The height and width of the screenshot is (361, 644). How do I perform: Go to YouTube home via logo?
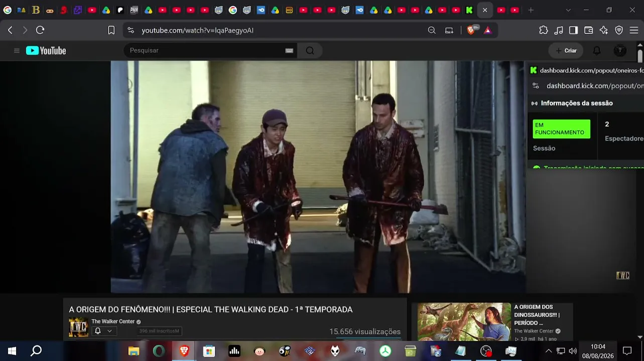pyautogui.click(x=46, y=51)
